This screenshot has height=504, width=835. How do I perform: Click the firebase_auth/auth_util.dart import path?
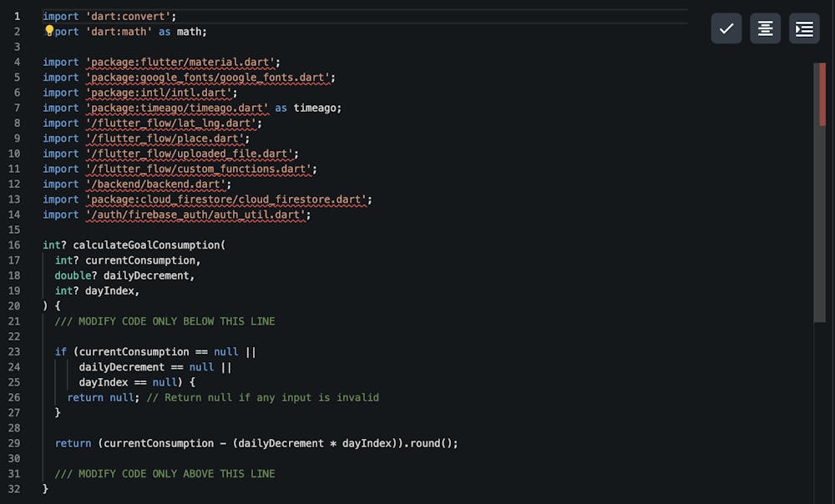198,214
